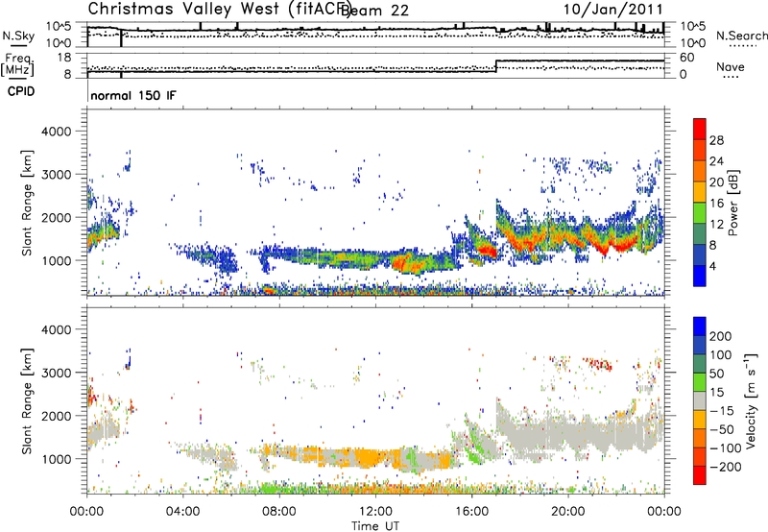768x532 pixels.
Task: Click the '18' frequency axis tick
Action: 64,58
